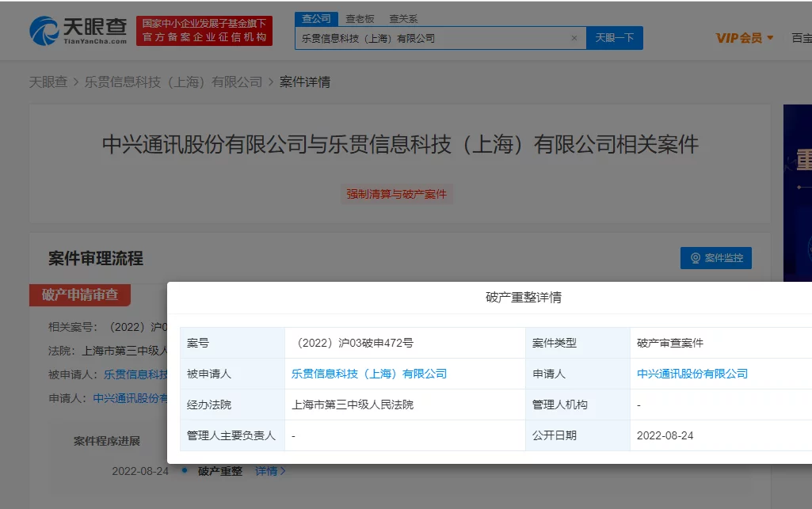Click the search input field with company name

click(x=434, y=38)
